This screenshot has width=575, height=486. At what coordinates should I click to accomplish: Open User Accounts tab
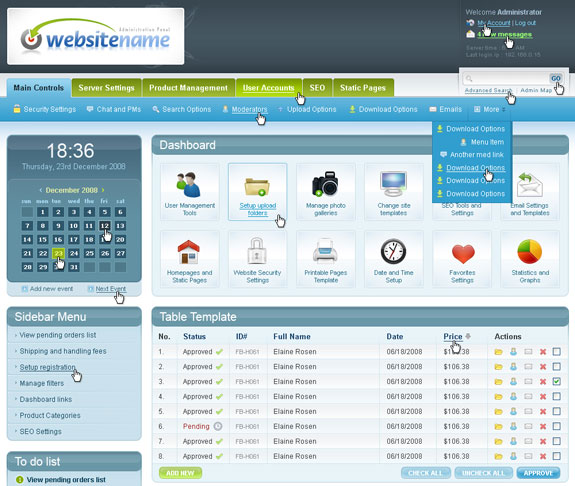pos(269,88)
